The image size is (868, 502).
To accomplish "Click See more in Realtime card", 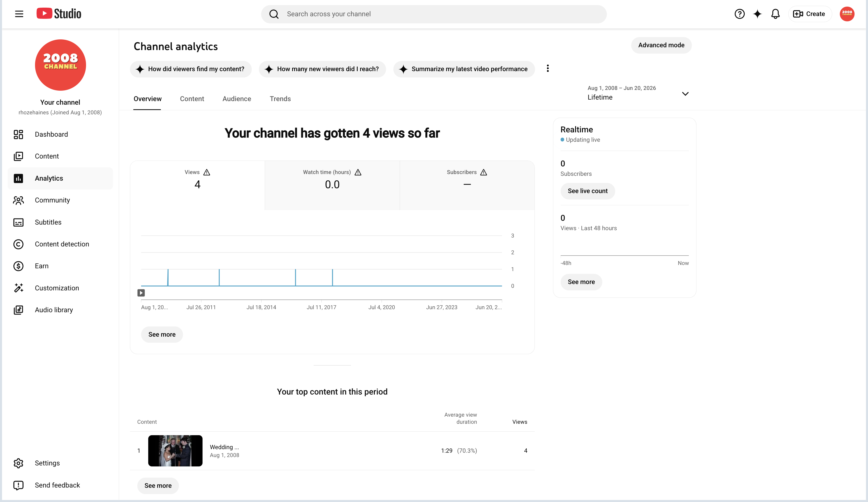I will 581,282.
